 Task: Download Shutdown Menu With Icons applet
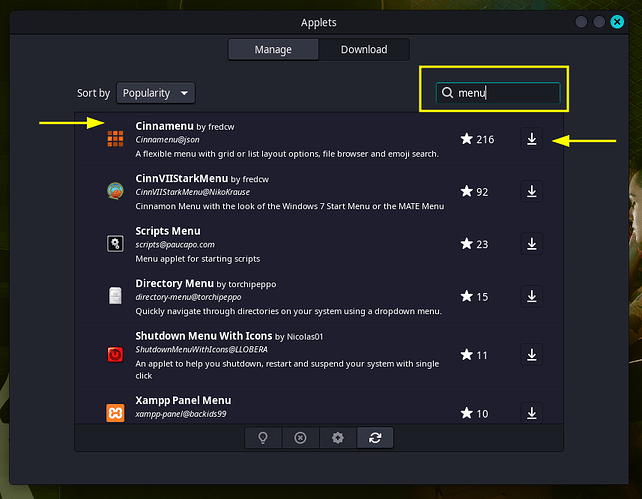click(x=531, y=354)
